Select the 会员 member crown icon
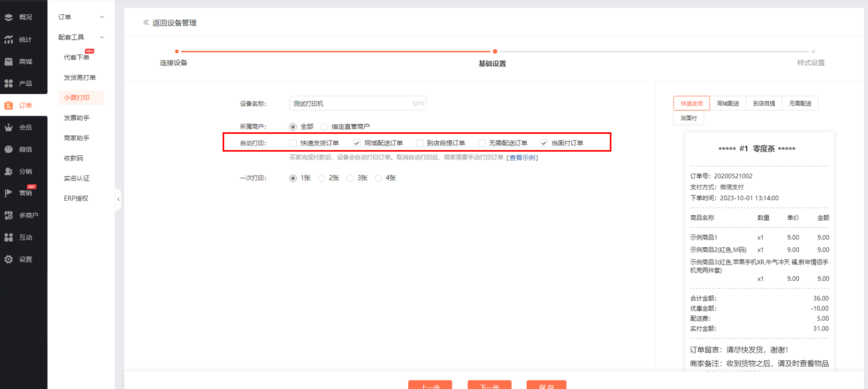This screenshot has height=389, width=868. 9,128
